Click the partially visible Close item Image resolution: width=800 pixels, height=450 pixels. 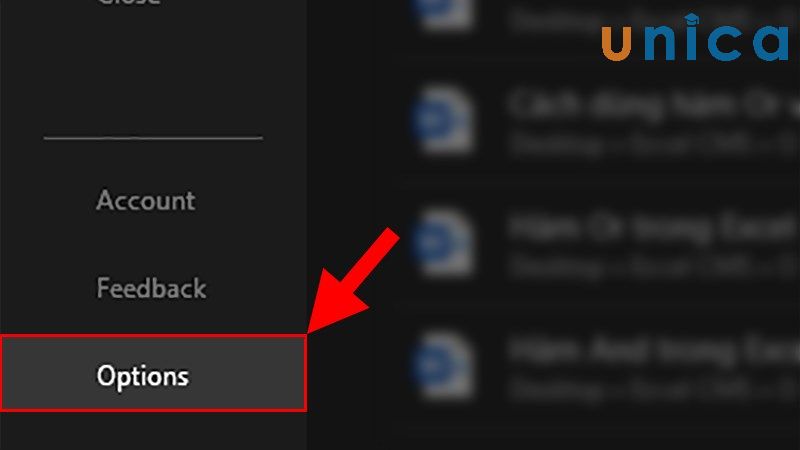(x=130, y=3)
